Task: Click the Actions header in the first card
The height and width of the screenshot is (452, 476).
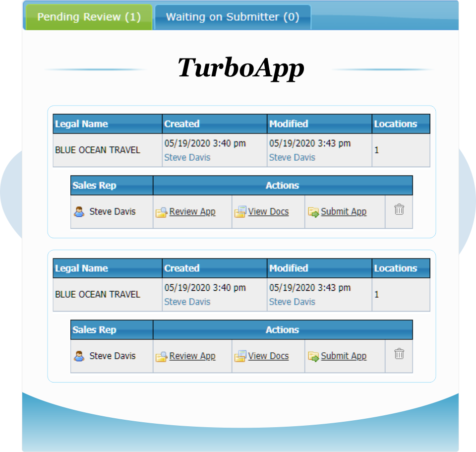Action: [x=283, y=185]
